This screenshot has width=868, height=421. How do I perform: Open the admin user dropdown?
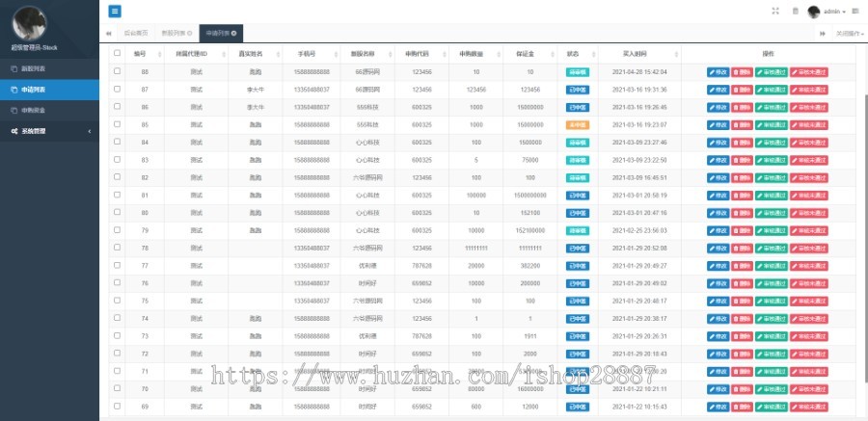pyautogui.click(x=834, y=12)
